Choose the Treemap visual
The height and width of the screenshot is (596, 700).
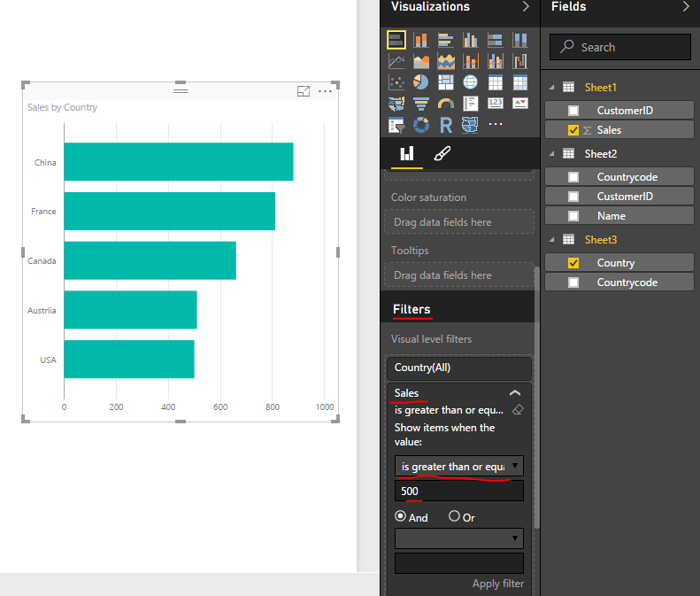(x=445, y=82)
